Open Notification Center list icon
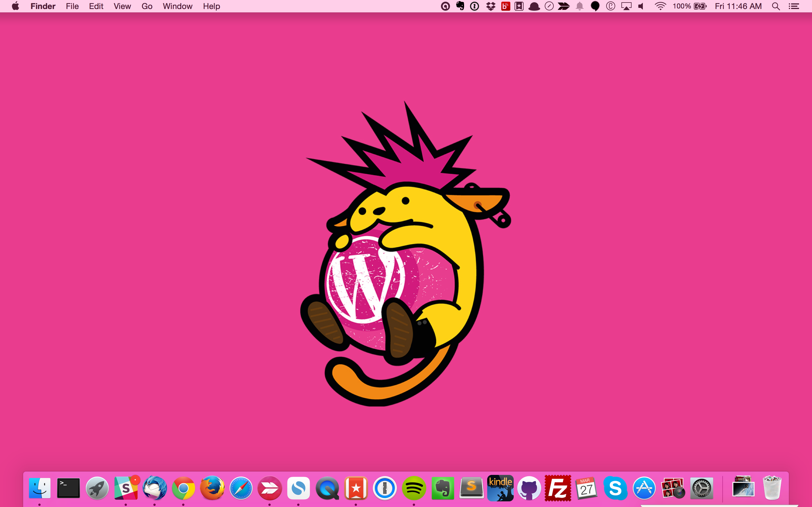812x507 pixels. (794, 6)
